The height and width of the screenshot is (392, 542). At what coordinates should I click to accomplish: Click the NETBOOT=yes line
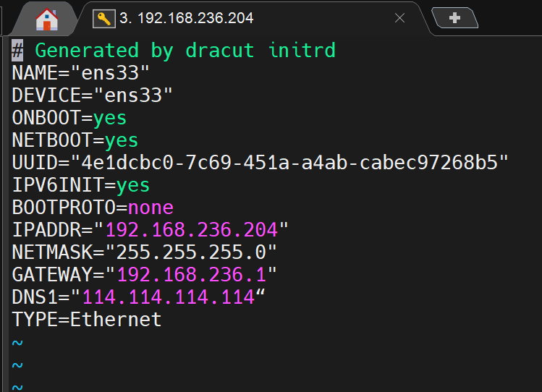tap(75, 140)
